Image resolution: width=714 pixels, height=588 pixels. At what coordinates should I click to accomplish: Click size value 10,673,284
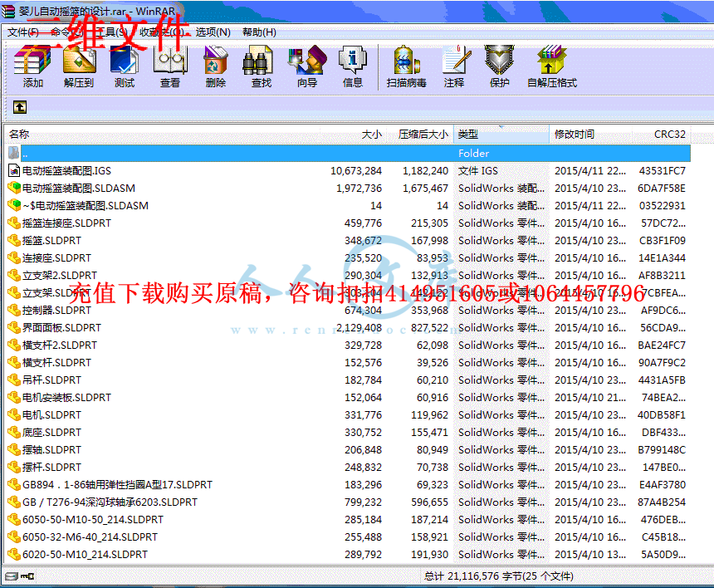[x=356, y=171]
